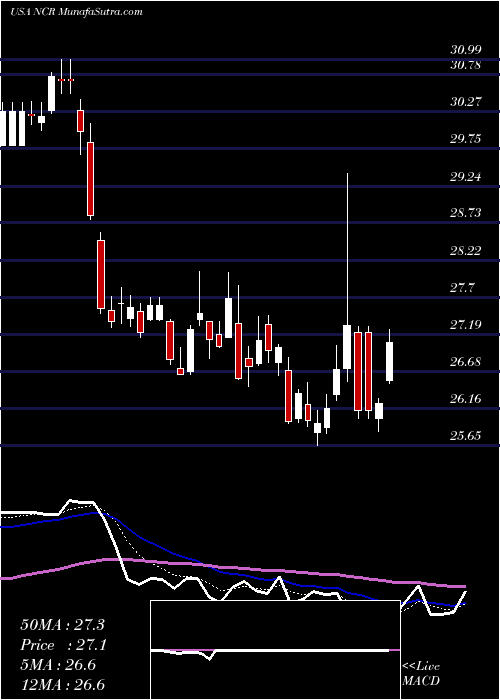The width and height of the screenshot is (500, 700).
Task: Click inside the MACD inset panel
Action: coord(275,650)
